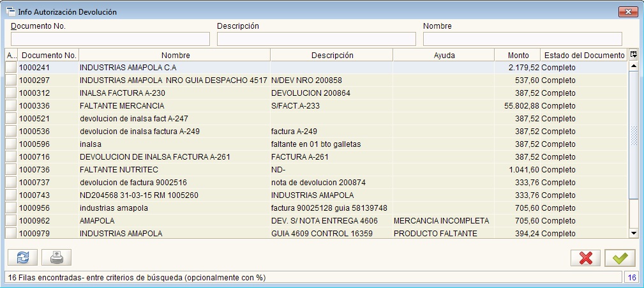Screen dimensions: 644x288
Task: Click the scrollbar up arrow
Action: pos(634,66)
